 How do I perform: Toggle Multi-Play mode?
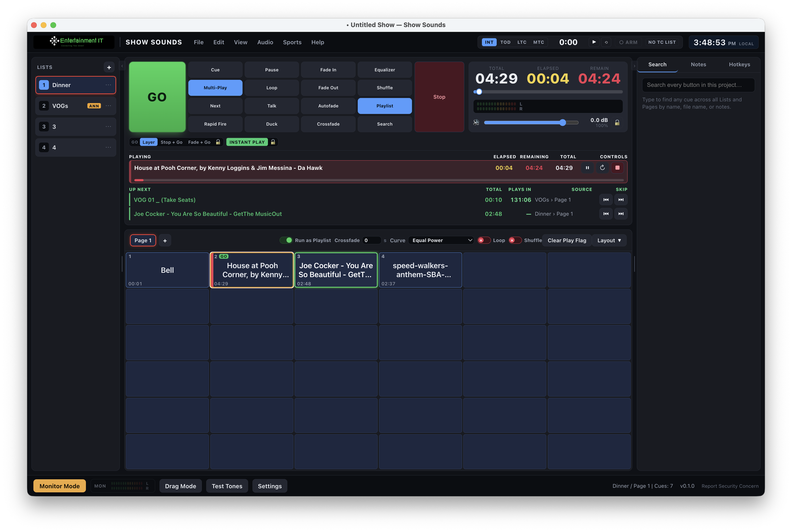tap(215, 88)
